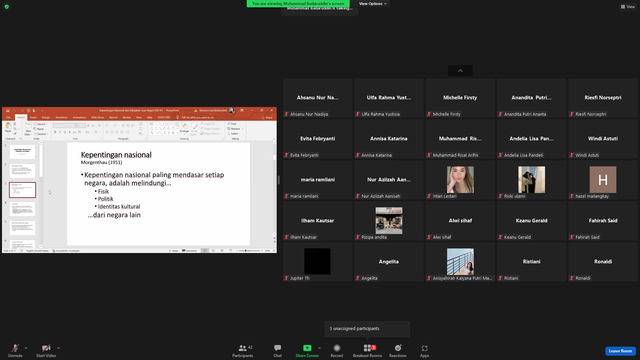Click the green Share Screen icon

tap(307, 348)
